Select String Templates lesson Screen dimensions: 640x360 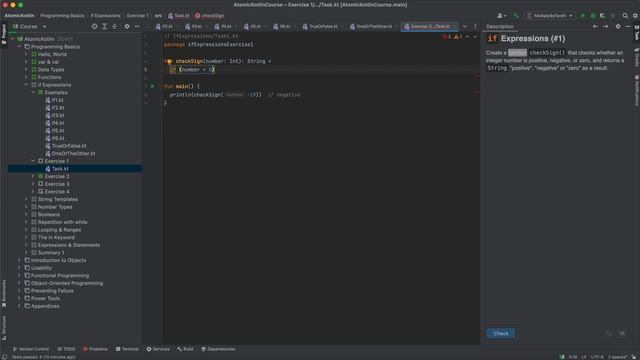pyautogui.click(x=58, y=200)
